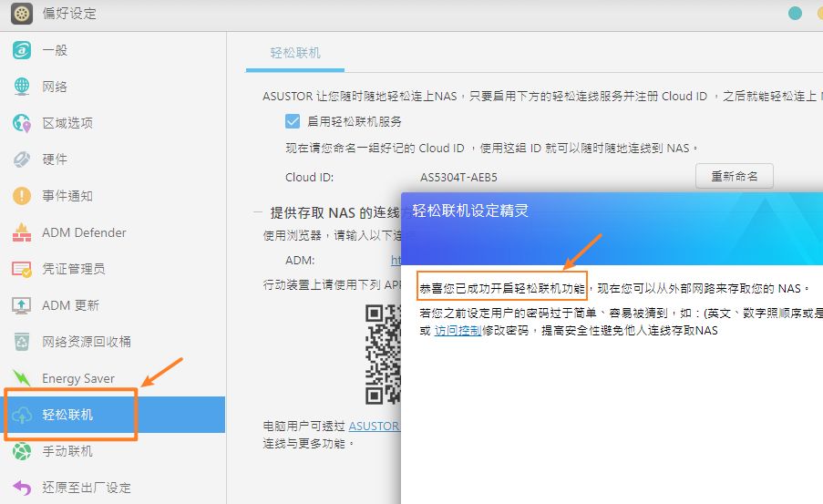Select the 硬件 hardware icon

coord(22,159)
